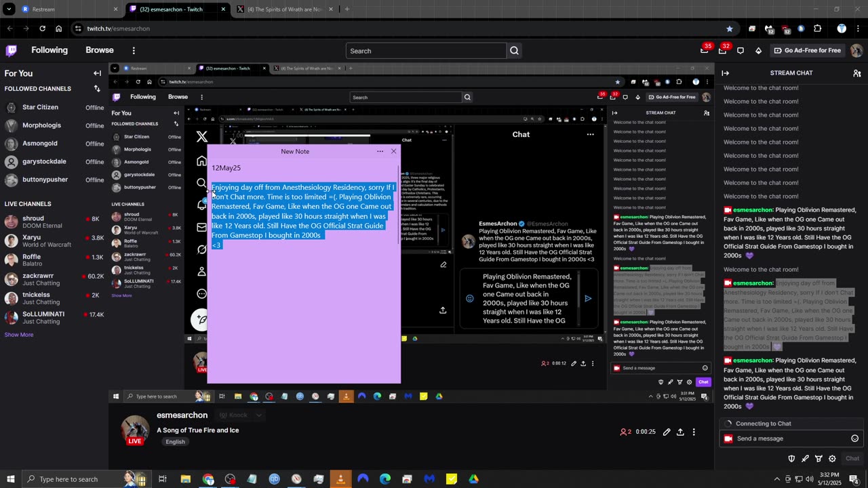
Task: Open Morphologis offline channel
Action: click(54, 125)
